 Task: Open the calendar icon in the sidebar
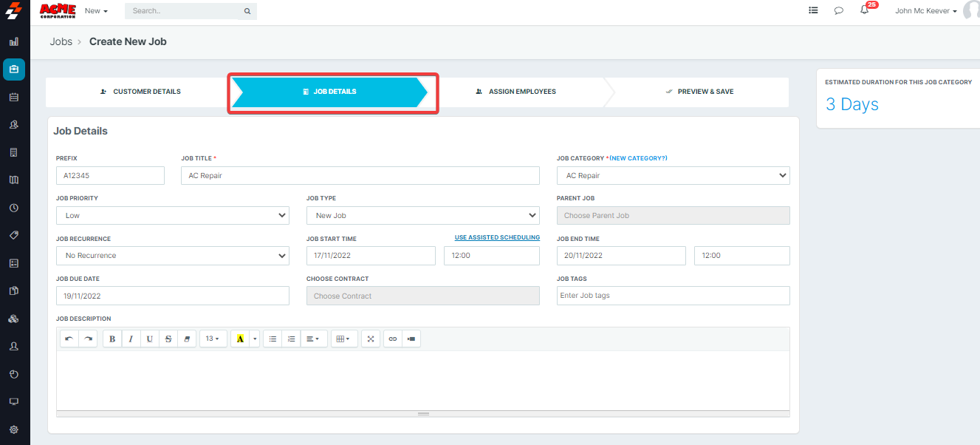[x=14, y=97]
